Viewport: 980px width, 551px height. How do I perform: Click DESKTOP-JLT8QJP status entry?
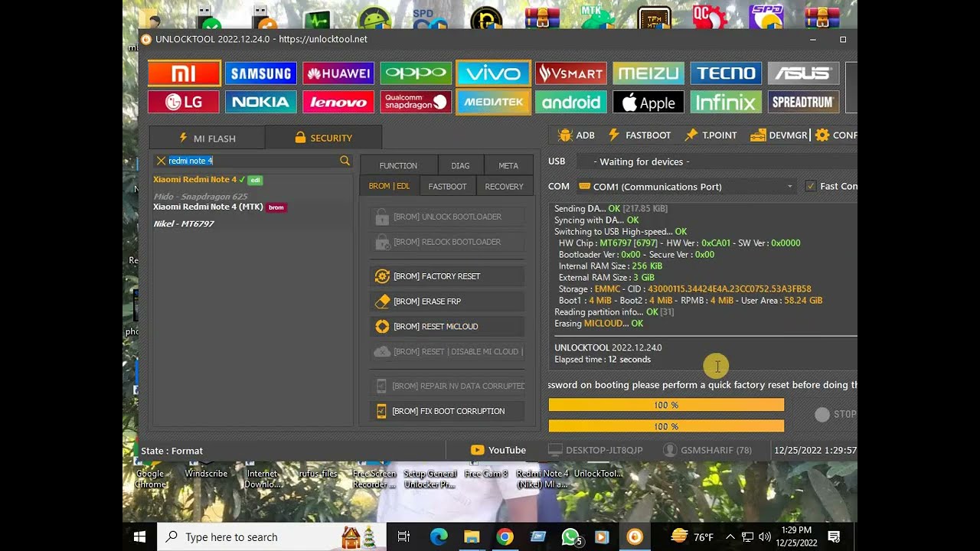(x=596, y=451)
